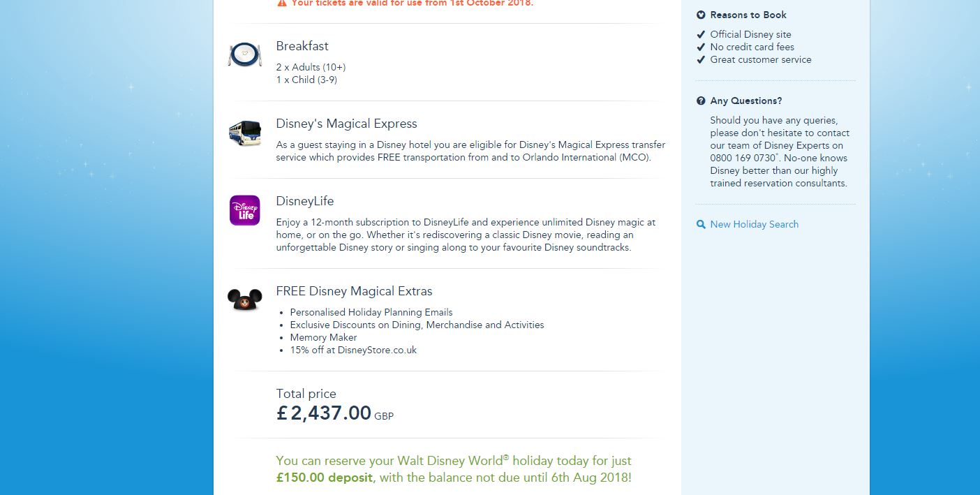
Task: Open the New Holiday Search link
Action: (x=754, y=224)
